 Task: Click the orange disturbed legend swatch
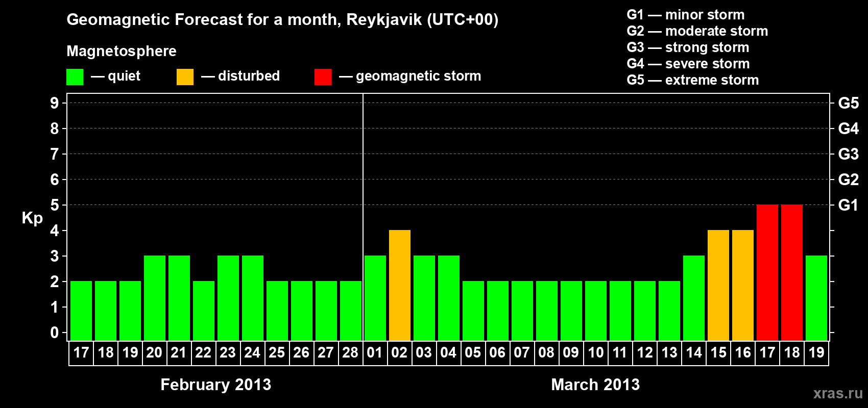pyautogui.click(x=185, y=77)
